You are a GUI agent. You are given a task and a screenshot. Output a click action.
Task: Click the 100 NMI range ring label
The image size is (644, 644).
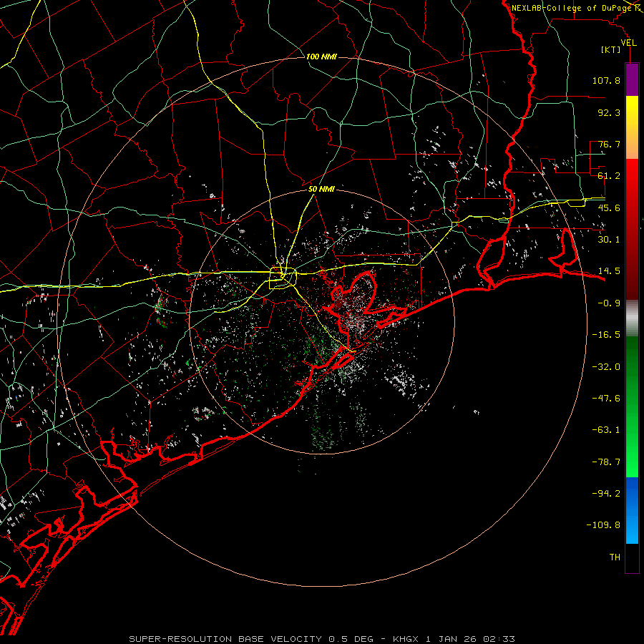click(x=321, y=57)
